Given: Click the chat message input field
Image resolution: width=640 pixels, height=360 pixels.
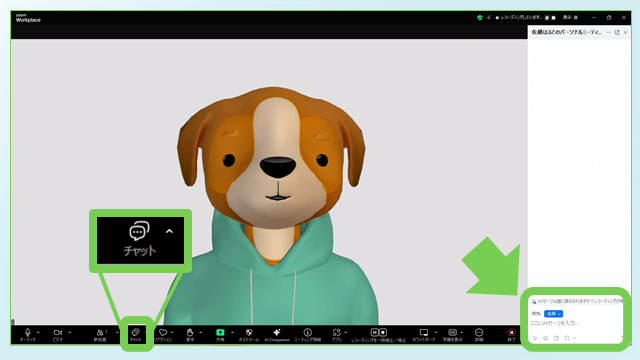Looking at the screenshot, I should click(x=576, y=323).
